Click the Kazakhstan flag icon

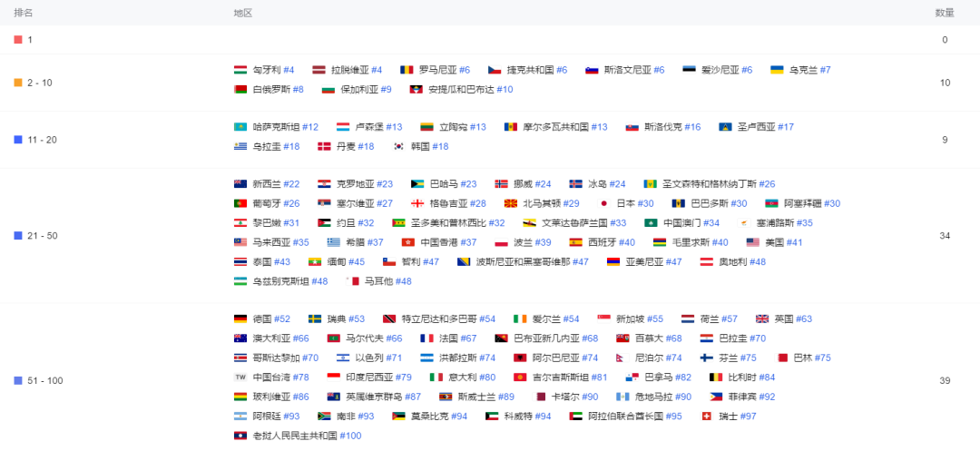240,127
